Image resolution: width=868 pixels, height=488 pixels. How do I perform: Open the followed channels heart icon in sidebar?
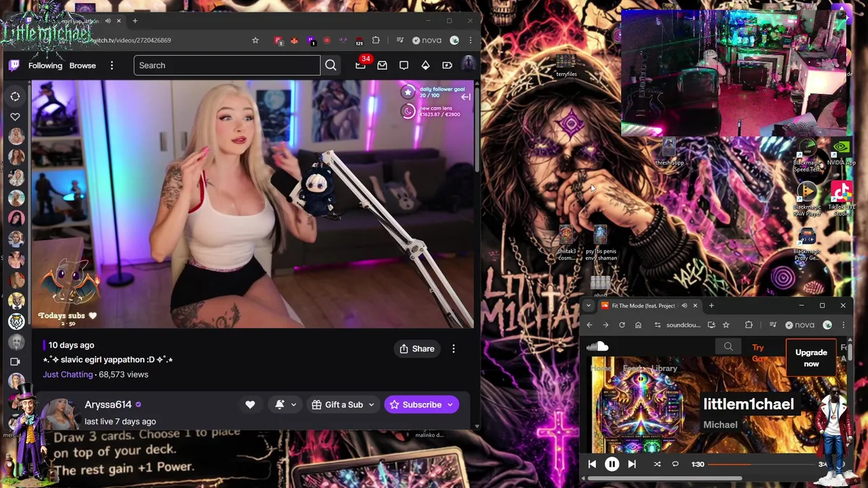(x=15, y=117)
